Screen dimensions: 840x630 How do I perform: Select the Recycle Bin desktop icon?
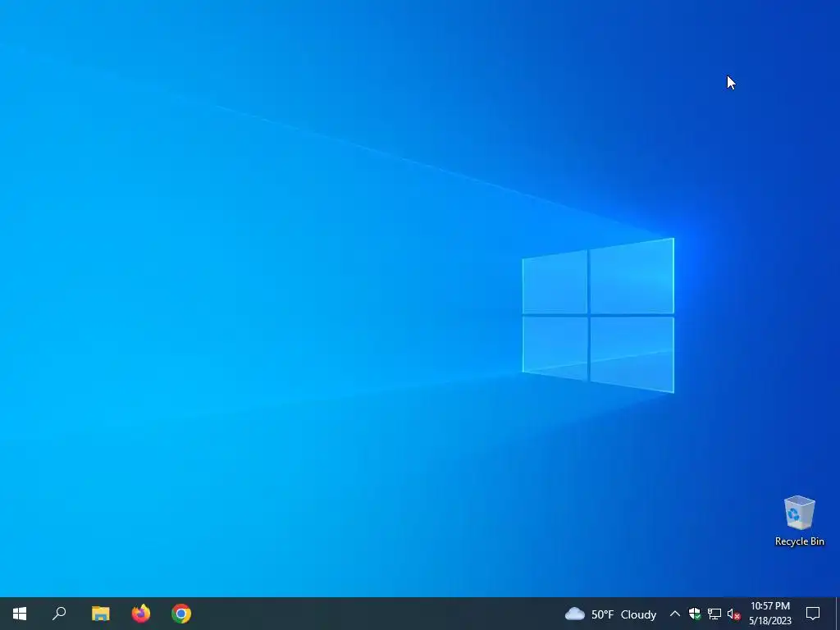click(799, 521)
